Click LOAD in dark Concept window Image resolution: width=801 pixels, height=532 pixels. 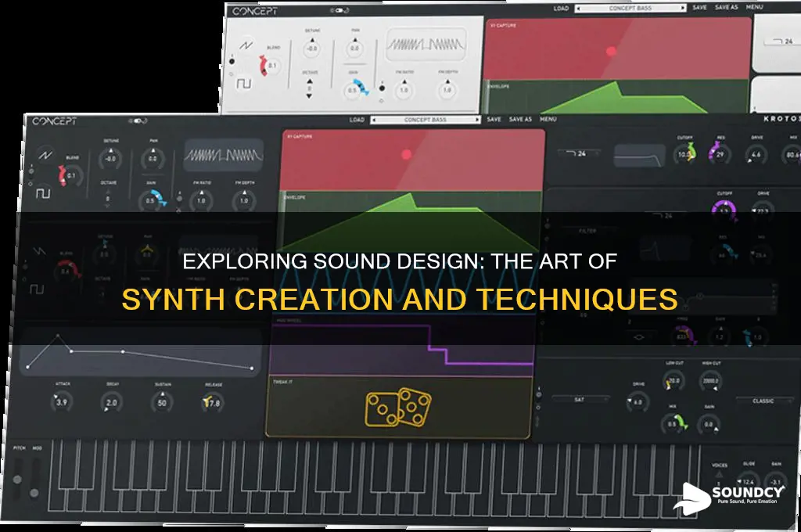click(x=357, y=120)
